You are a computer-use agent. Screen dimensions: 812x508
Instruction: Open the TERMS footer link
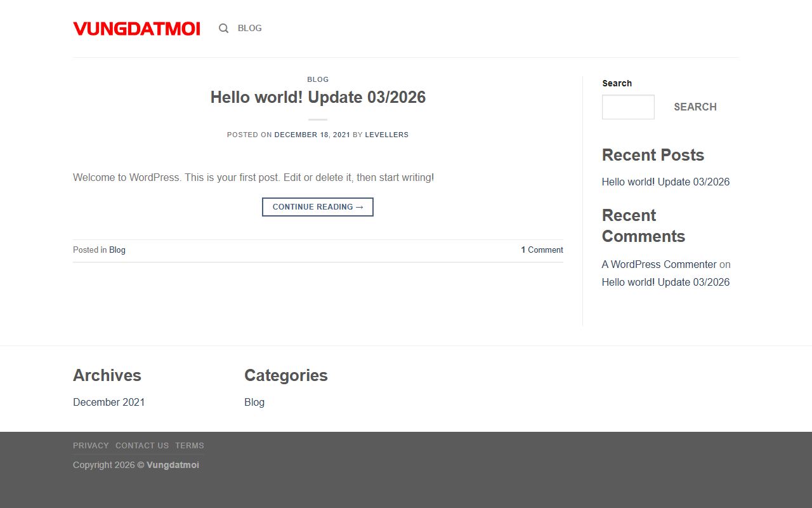point(190,446)
